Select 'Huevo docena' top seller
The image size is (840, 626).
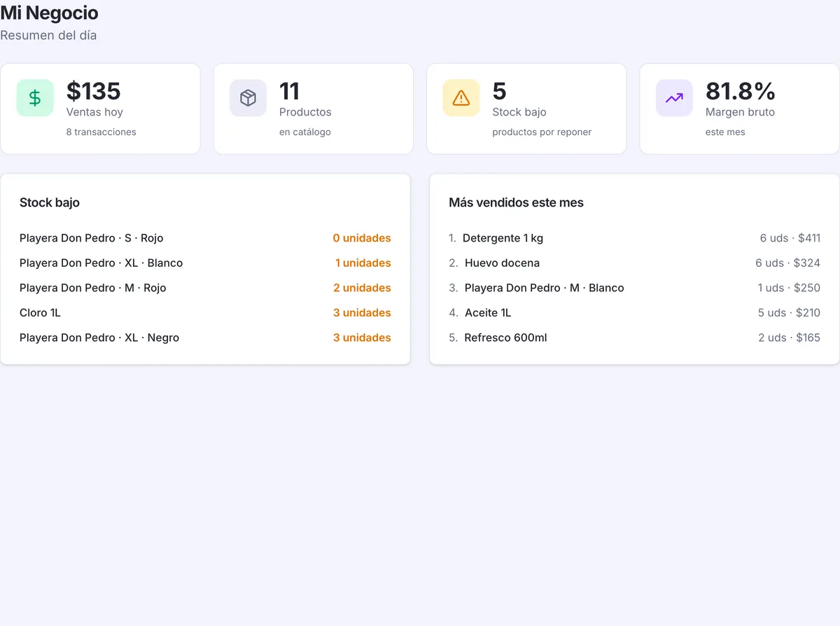pos(634,263)
